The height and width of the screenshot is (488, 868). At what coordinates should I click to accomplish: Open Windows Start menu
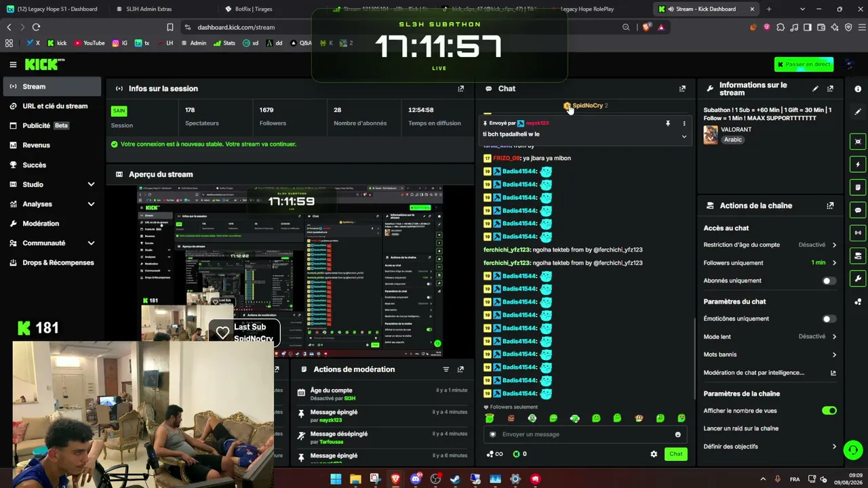click(x=336, y=479)
